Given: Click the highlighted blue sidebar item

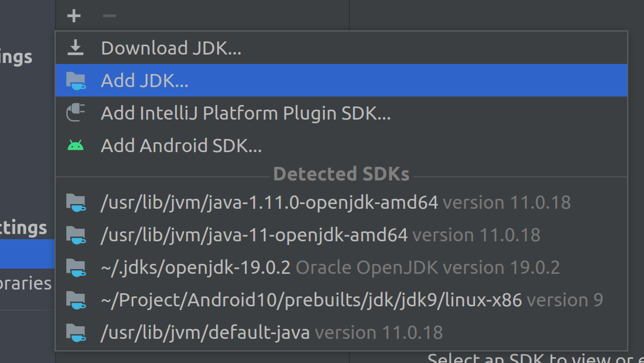Looking at the screenshot, I should pos(27,254).
